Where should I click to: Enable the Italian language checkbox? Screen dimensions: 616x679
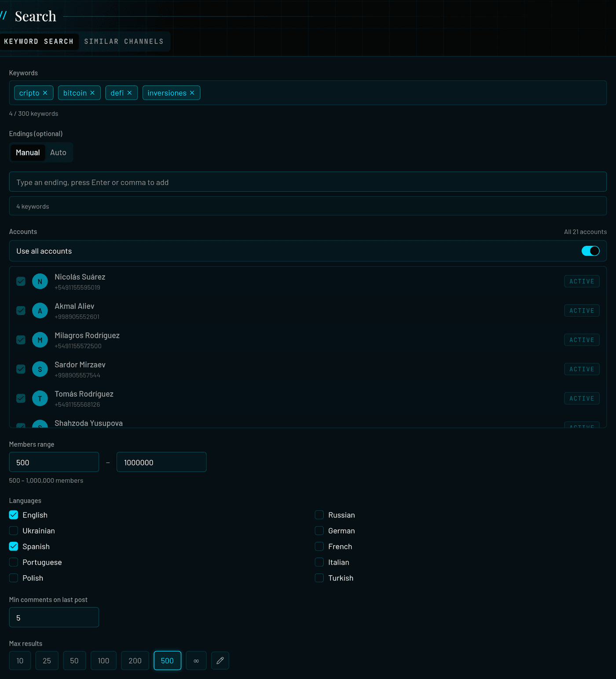(319, 562)
